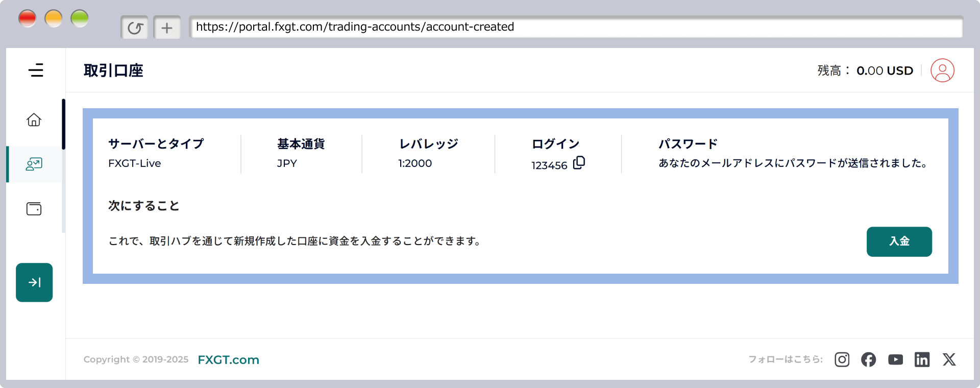980x388 pixels.
Task: Click the home icon in sidebar
Action: pyautogui.click(x=34, y=119)
